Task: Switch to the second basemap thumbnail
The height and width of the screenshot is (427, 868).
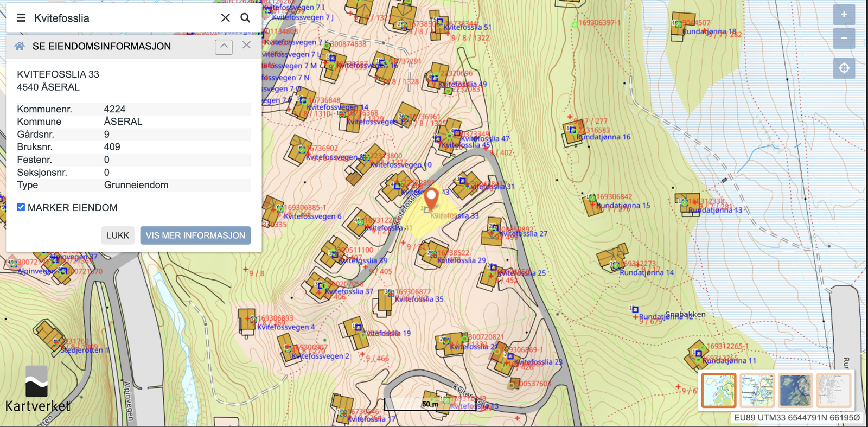Action: [x=757, y=390]
